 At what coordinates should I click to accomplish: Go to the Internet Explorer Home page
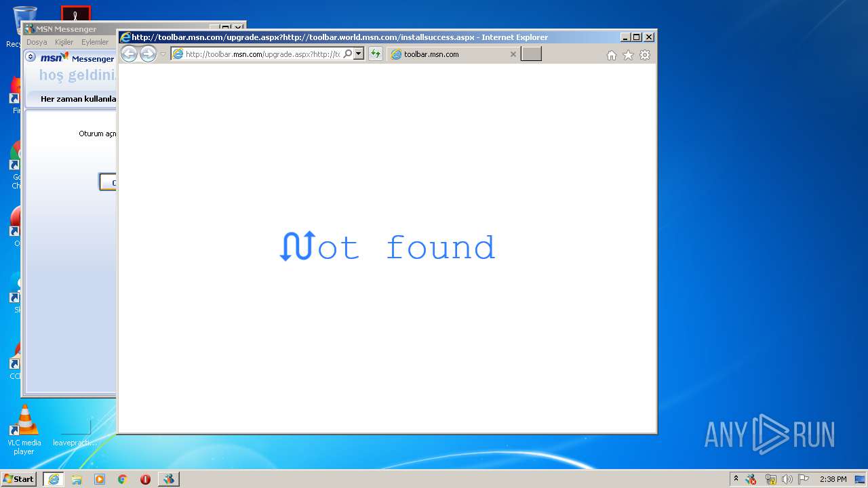[x=611, y=55]
